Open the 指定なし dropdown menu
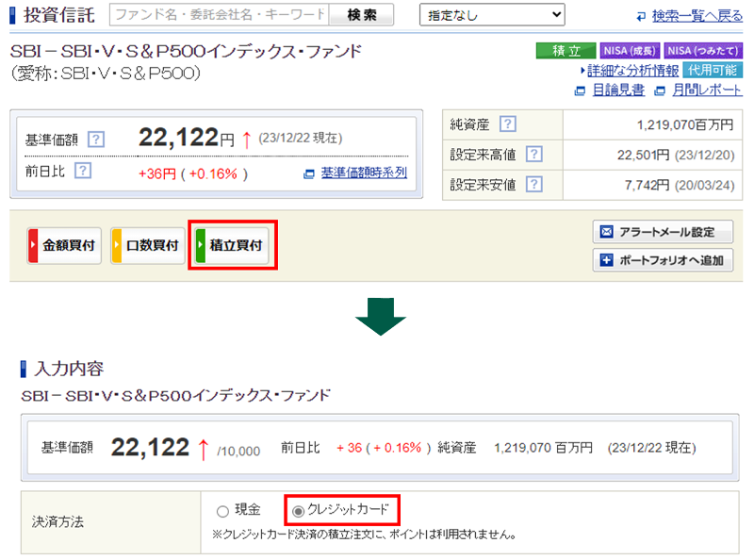 pos(491,14)
